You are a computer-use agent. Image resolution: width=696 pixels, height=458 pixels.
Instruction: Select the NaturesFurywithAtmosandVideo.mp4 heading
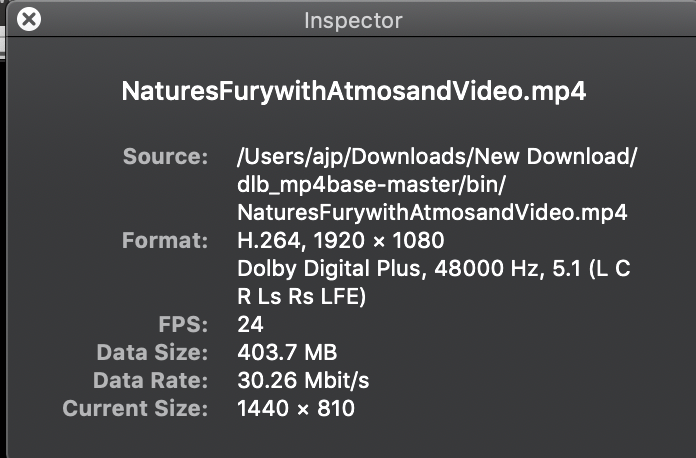tap(354, 91)
